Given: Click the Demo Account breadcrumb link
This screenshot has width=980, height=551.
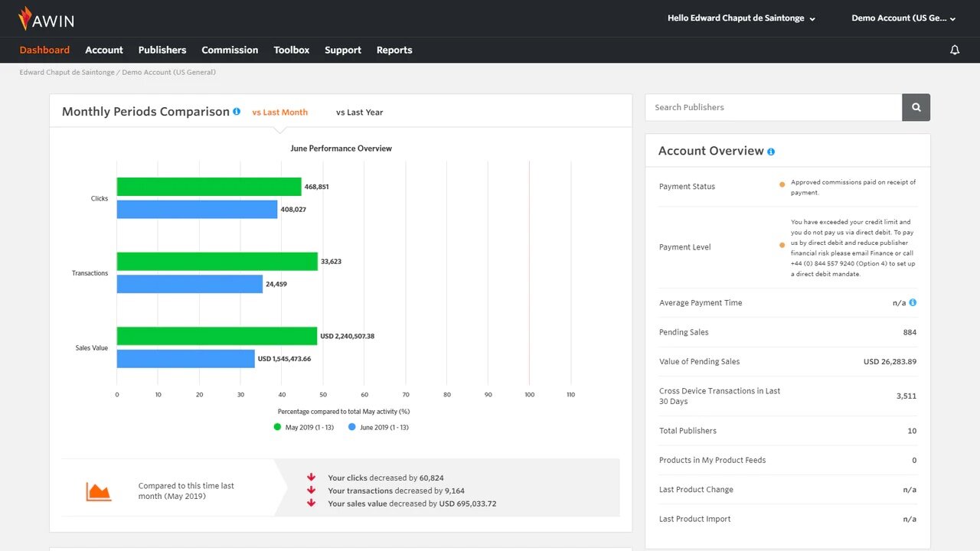Looking at the screenshot, I should [x=168, y=72].
